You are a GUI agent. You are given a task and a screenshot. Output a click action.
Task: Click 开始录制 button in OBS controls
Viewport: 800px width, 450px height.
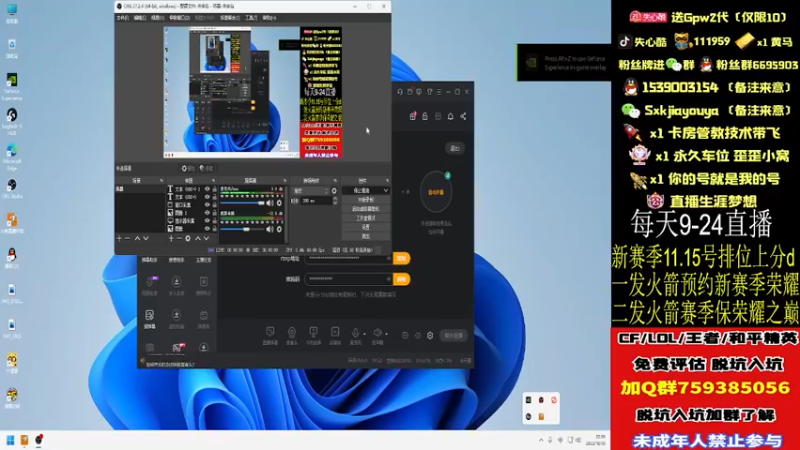click(x=366, y=199)
